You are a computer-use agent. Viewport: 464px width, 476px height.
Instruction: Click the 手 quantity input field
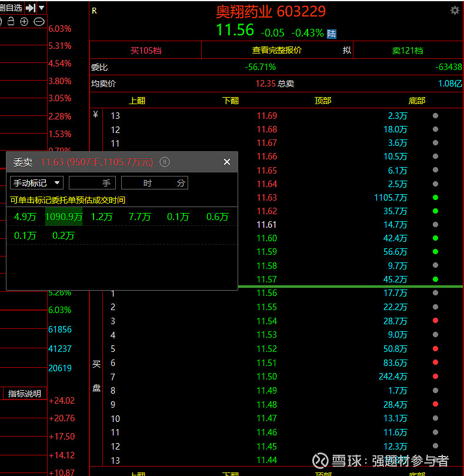(92, 183)
